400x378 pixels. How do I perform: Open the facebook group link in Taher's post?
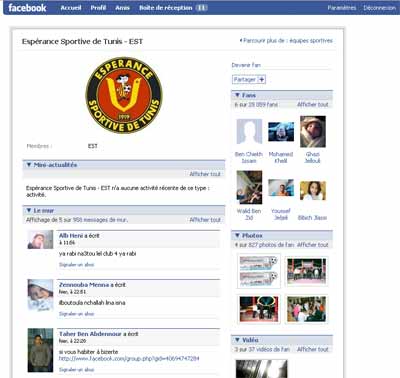[x=129, y=359]
